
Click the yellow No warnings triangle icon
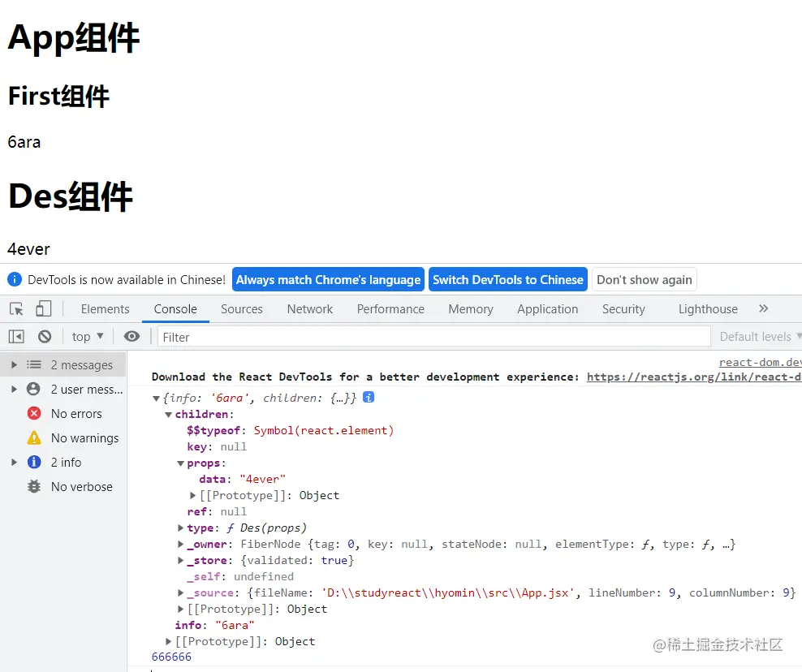point(34,437)
